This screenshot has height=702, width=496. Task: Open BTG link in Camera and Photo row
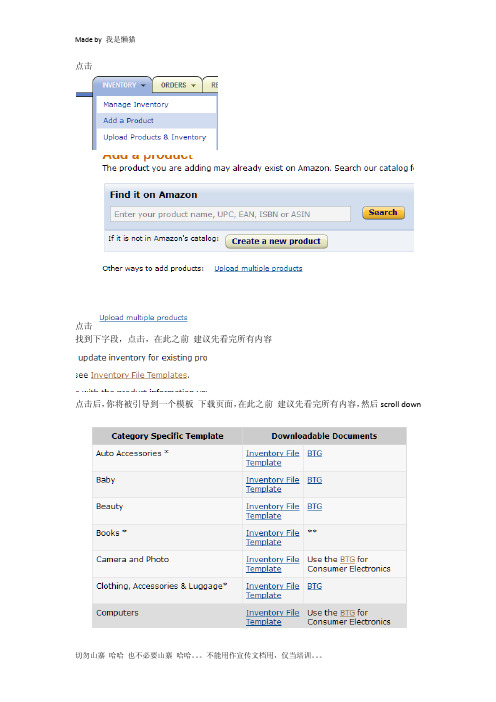(x=347, y=559)
